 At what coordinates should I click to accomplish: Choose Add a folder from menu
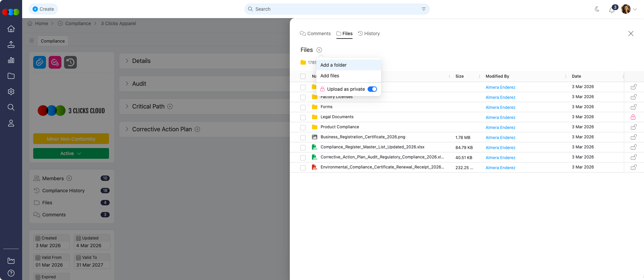[333, 65]
